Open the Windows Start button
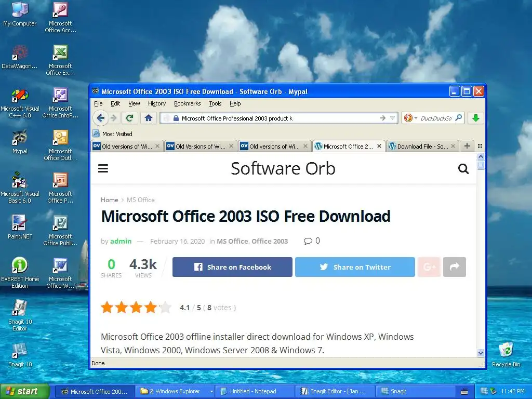Screen dimensions: 532x399 tap(25, 391)
